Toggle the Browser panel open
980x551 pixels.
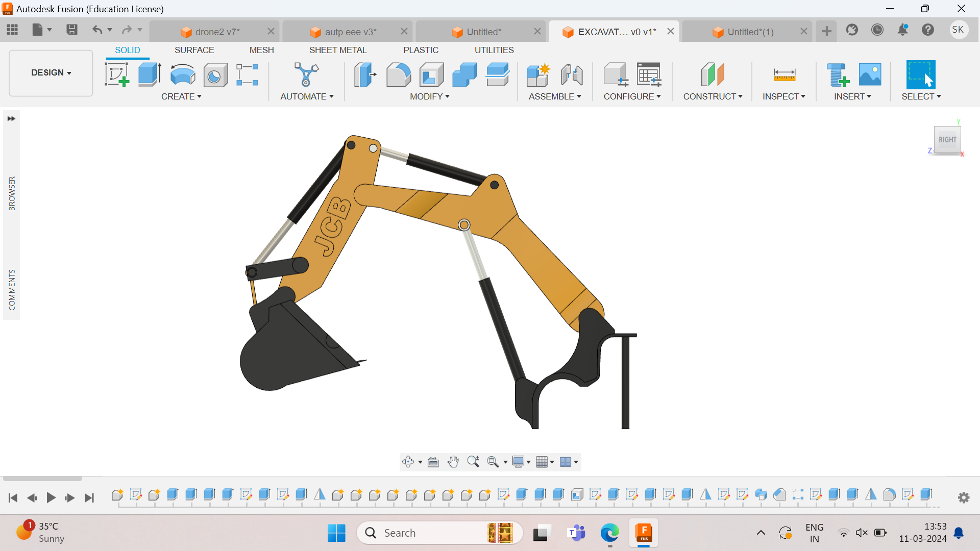(11, 192)
